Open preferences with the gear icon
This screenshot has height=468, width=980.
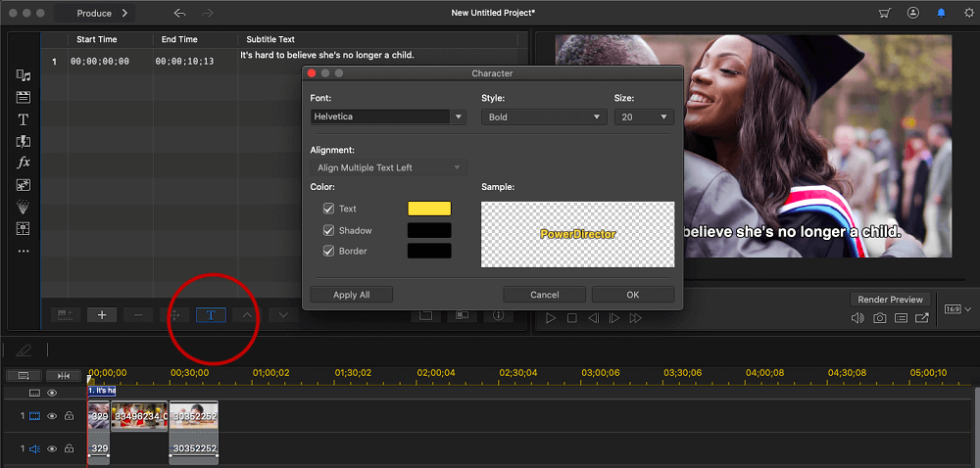(x=969, y=13)
